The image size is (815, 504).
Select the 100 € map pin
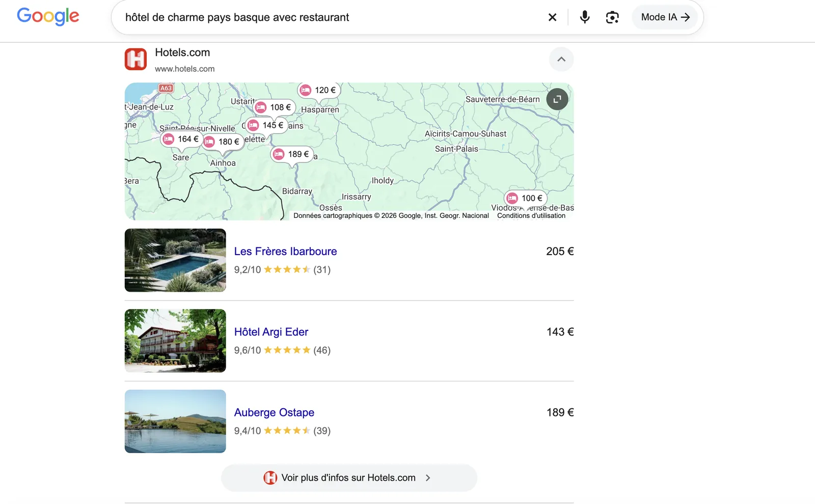pyautogui.click(x=526, y=198)
